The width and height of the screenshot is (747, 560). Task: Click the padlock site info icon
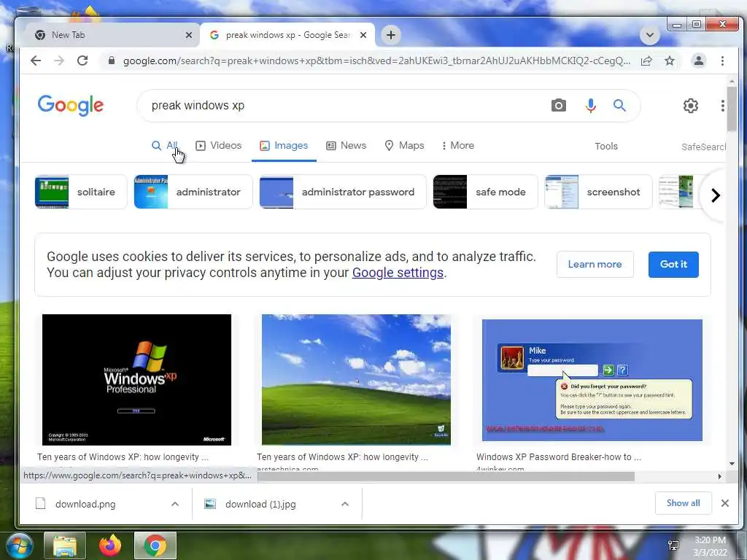click(112, 61)
